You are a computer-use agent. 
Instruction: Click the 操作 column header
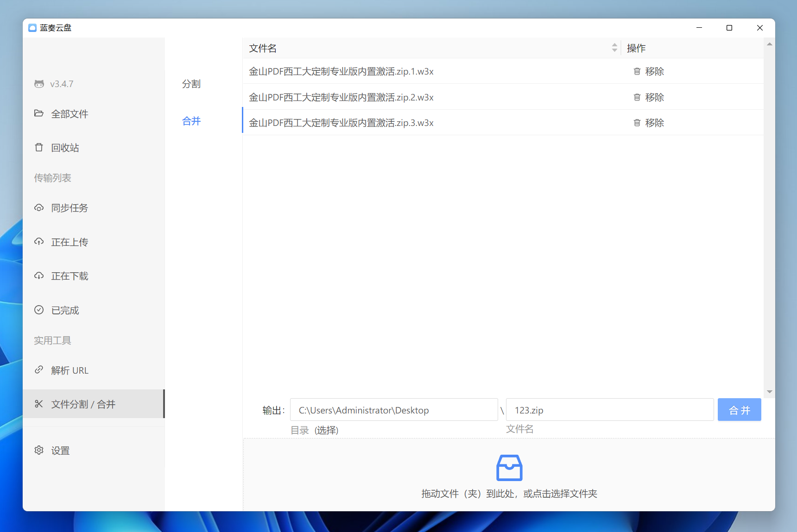(x=636, y=48)
